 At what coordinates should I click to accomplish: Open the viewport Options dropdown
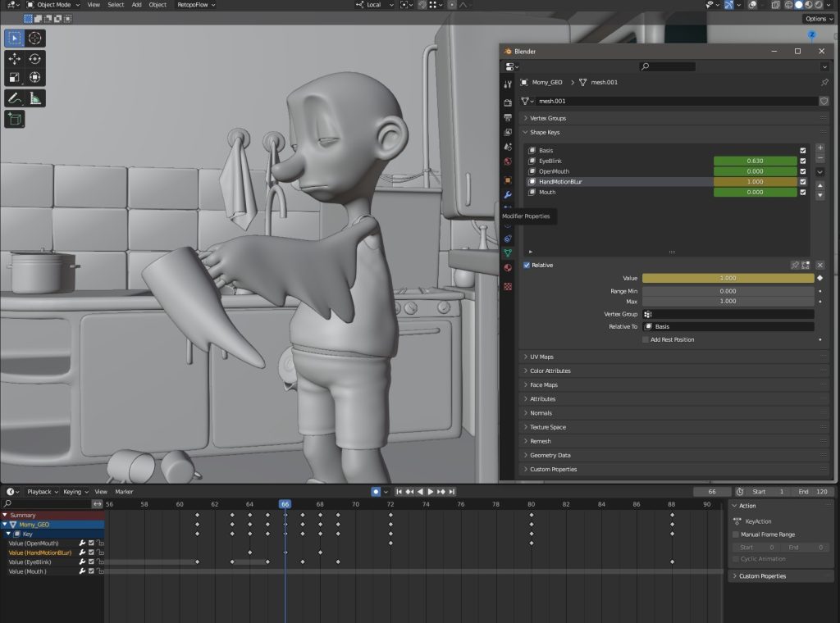[x=819, y=19]
